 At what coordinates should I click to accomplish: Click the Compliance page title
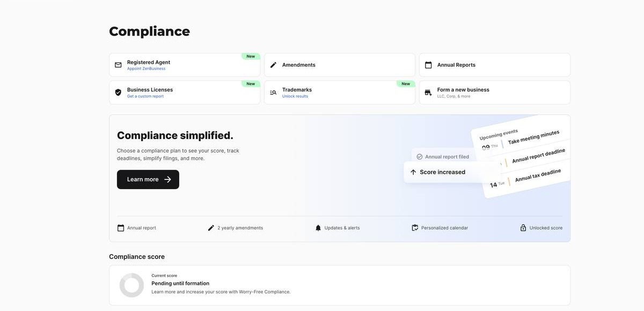(x=149, y=31)
